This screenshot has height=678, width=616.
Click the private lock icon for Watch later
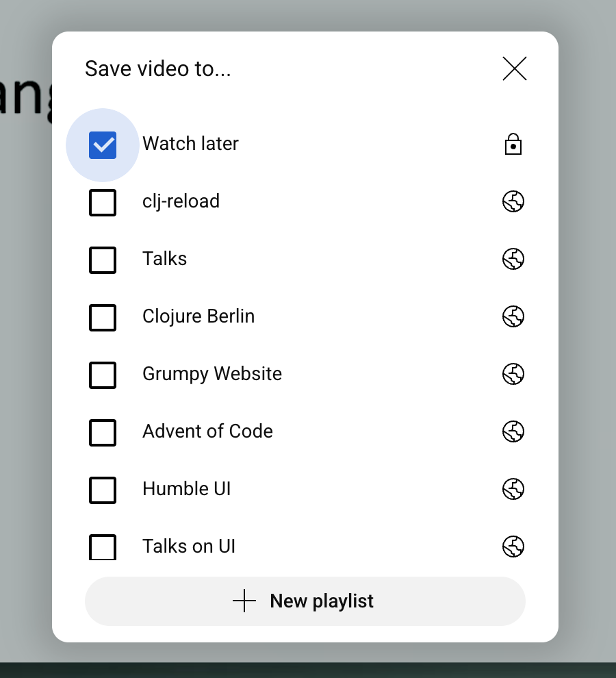pyautogui.click(x=513, y=144)
